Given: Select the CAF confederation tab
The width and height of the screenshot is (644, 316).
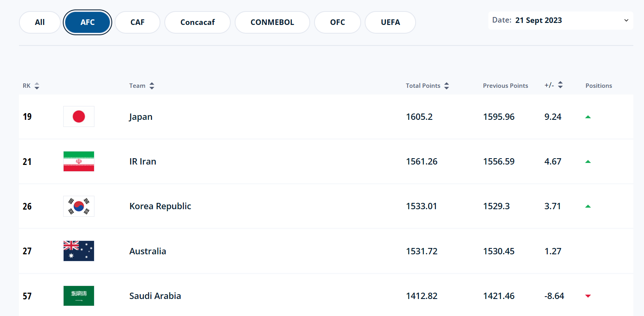Looking at the screenshot, I should pyautogui.click(x=137, y=22).
